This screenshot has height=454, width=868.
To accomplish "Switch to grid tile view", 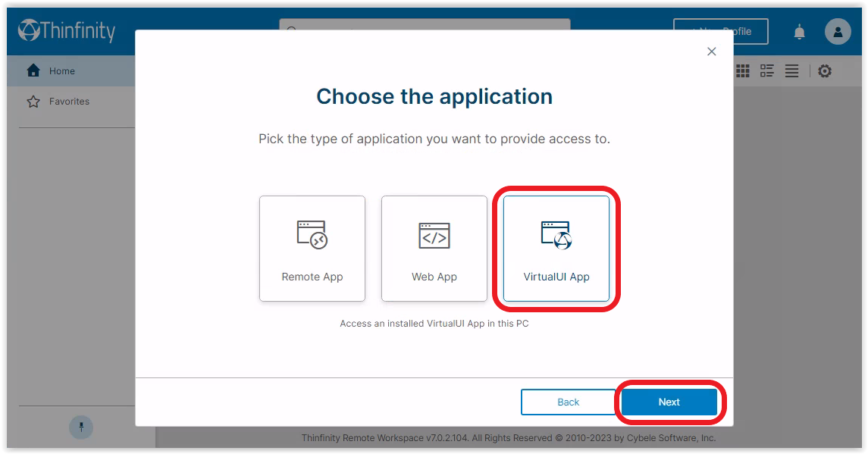I will click(x=743, y=71).
